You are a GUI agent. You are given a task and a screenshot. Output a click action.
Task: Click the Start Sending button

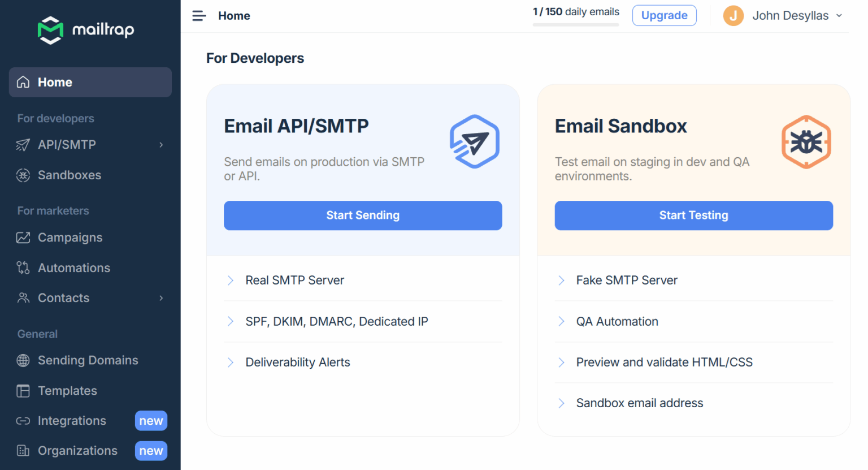[x=362, y=215]
